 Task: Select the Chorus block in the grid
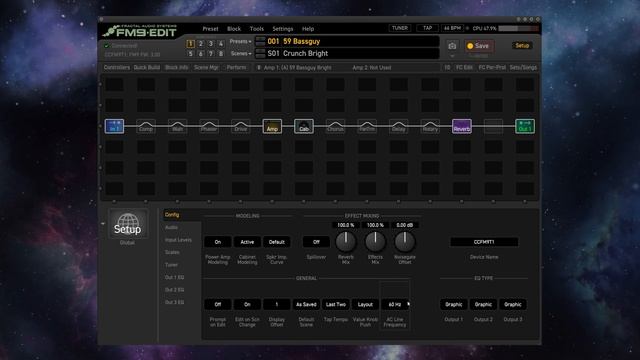click(x=335, y=127)
